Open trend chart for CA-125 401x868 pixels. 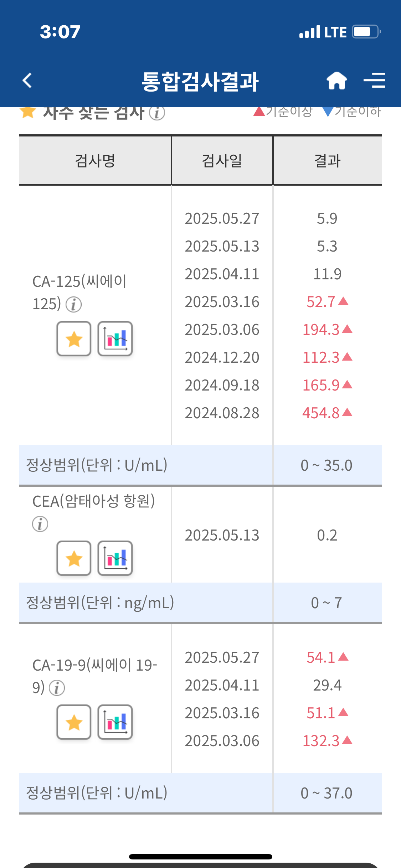click(x=115, y=339)
